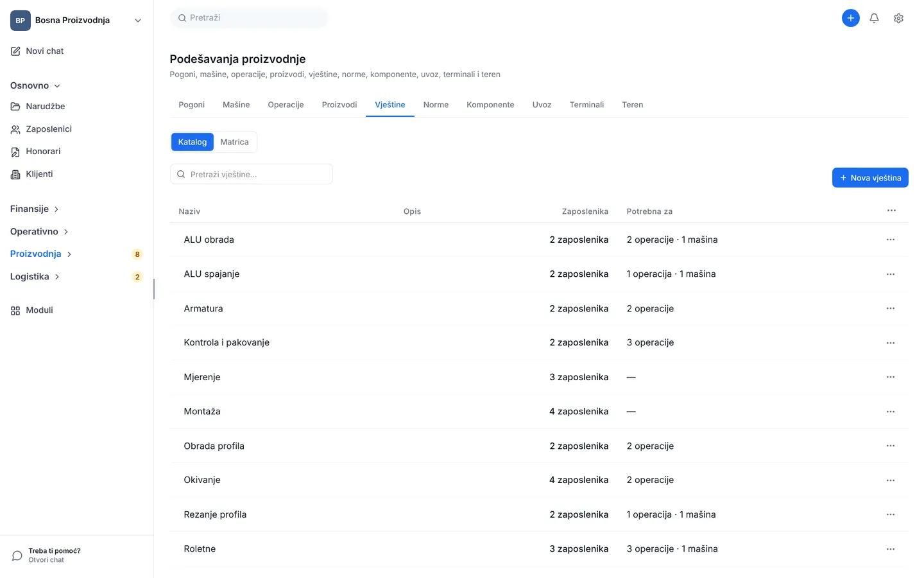Collapse the Osnovno section
This screenshot has width=924, height=578.
[x=35, y=85]
